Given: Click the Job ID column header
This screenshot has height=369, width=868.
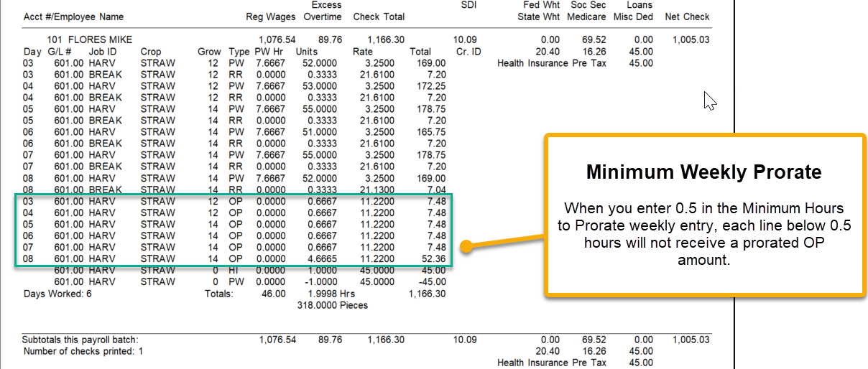Looking at the screenshot, I should pos(103,52).
